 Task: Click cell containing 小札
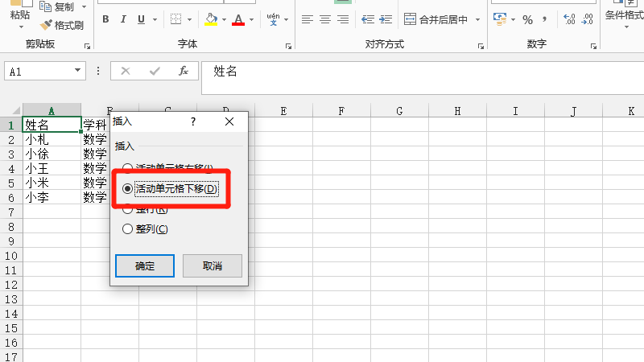pyautogui.click(x=52, y=139)
